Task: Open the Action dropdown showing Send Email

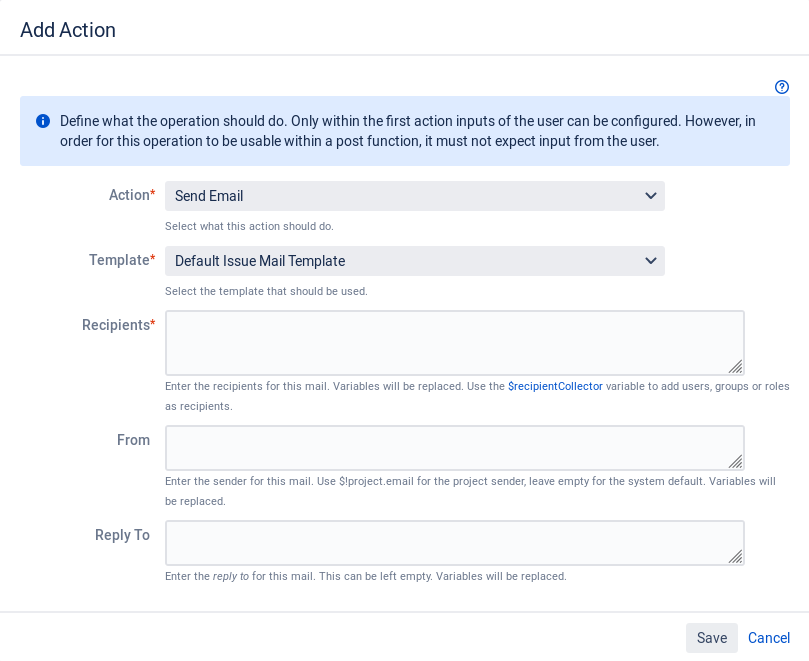Action: [414, 196]
